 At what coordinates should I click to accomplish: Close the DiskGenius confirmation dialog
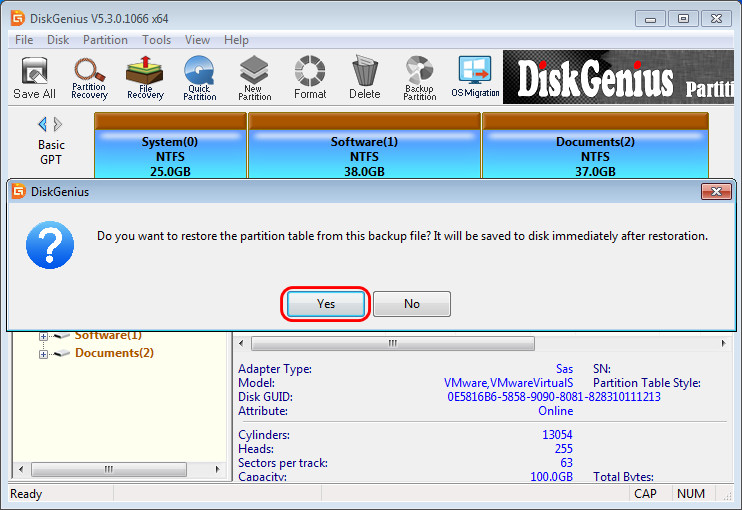pyautogui.click(x=716, y=192)
